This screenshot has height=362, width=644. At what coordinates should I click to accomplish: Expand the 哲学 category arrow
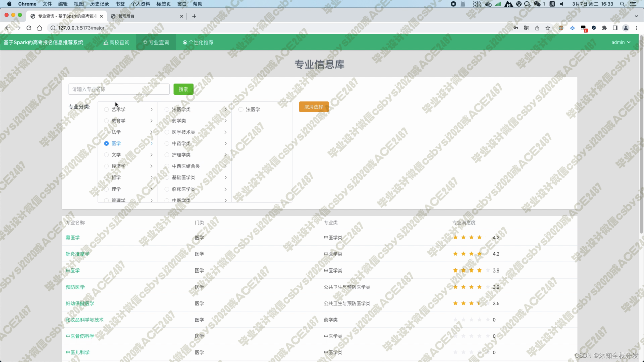click(x=151, y=177)
